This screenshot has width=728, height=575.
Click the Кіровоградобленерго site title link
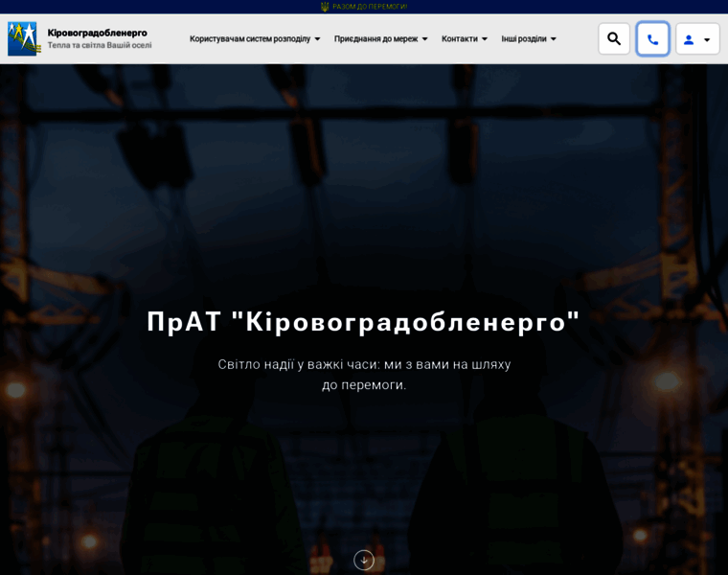pyautogui.click(x=98, y=33)
